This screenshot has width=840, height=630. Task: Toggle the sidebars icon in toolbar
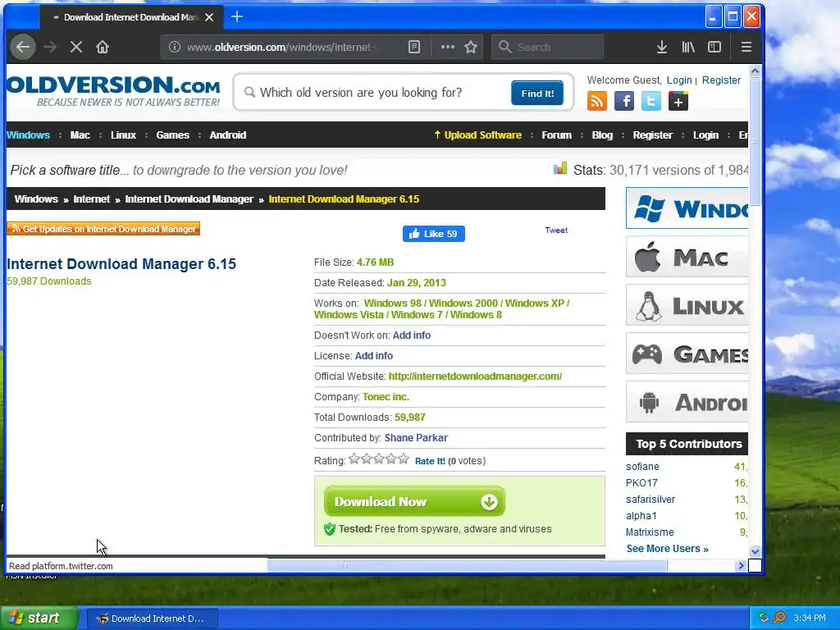[714, 47]
